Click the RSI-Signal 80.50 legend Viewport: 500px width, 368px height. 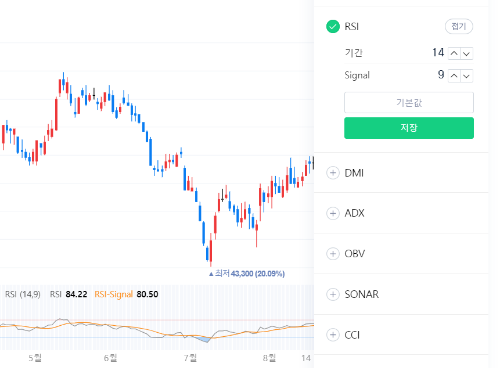coord(126,294)
